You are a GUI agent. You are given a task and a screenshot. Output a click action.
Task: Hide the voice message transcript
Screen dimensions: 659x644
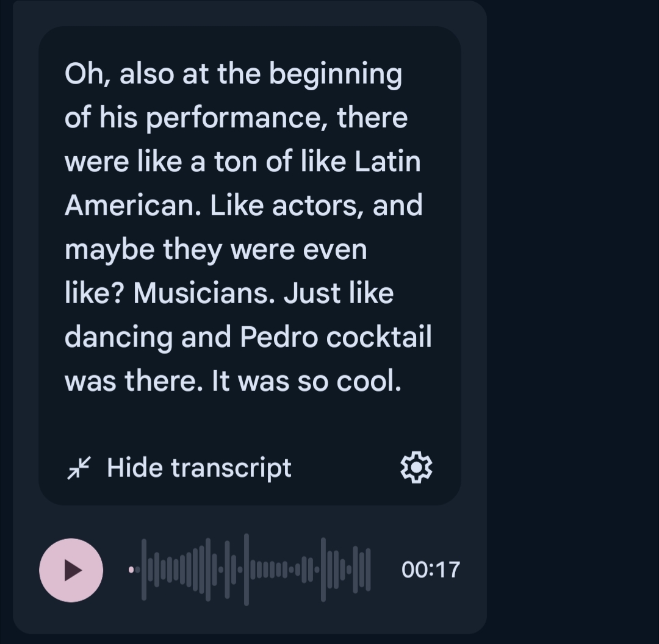[x=199, y=468]
